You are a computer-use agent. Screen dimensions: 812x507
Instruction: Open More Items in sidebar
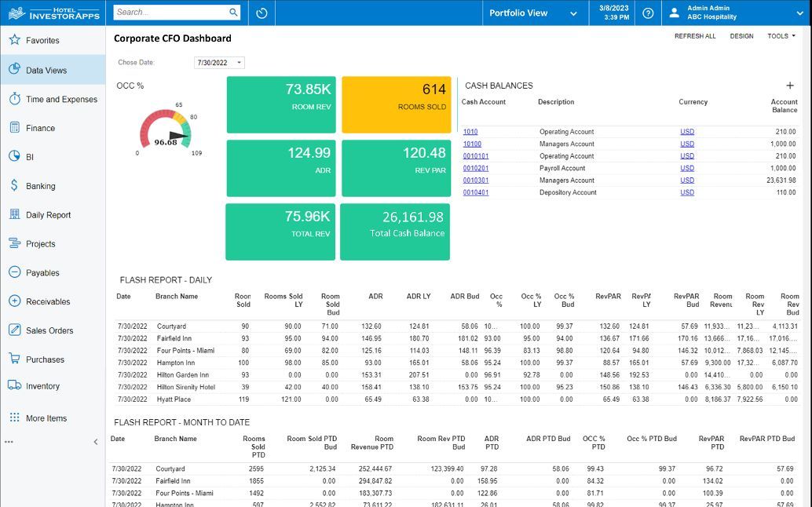[46, 418]
